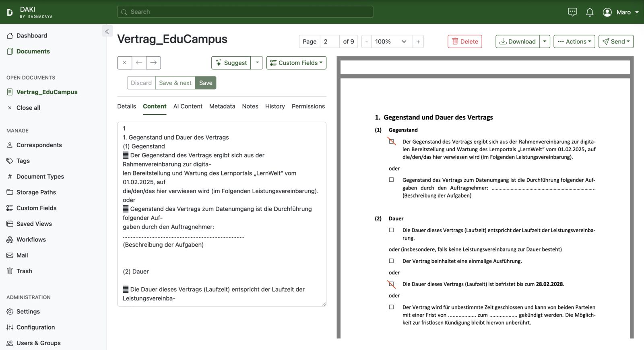This screenshot has width=644, height=350.
Task: Open Trash from the sidebar
Action: 24,271
